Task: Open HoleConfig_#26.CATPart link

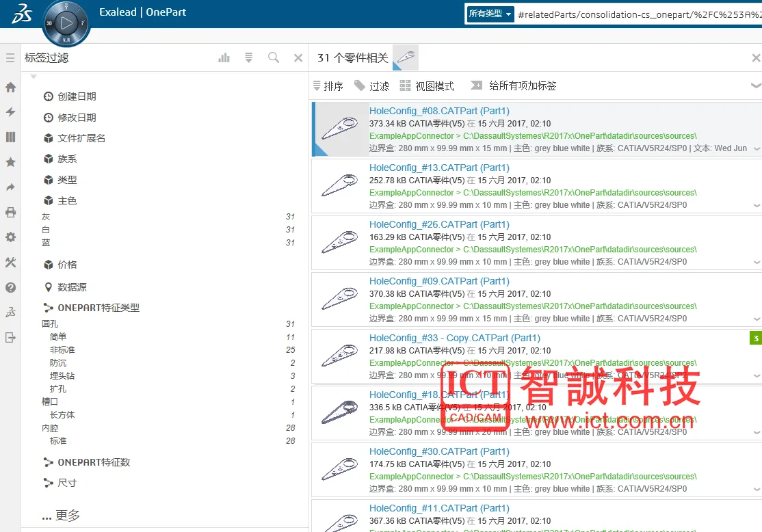Action: point(439,224)
